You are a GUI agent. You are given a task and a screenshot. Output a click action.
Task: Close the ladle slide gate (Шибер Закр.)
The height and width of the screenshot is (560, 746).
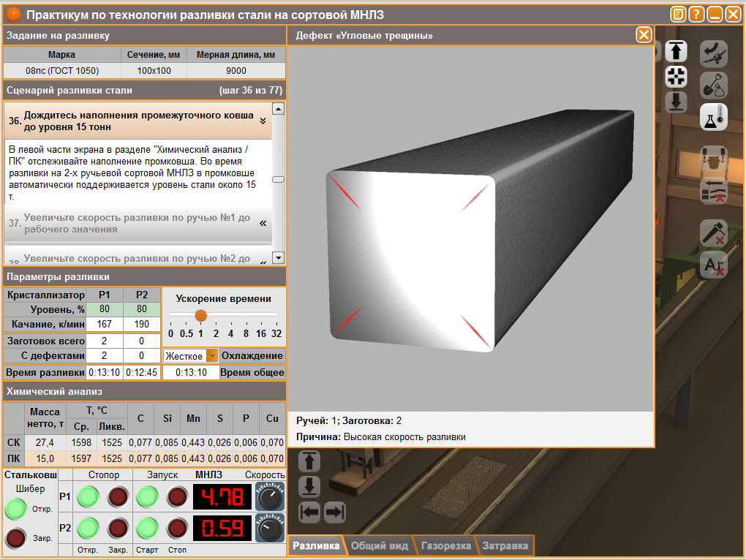[x=15, y=539]
